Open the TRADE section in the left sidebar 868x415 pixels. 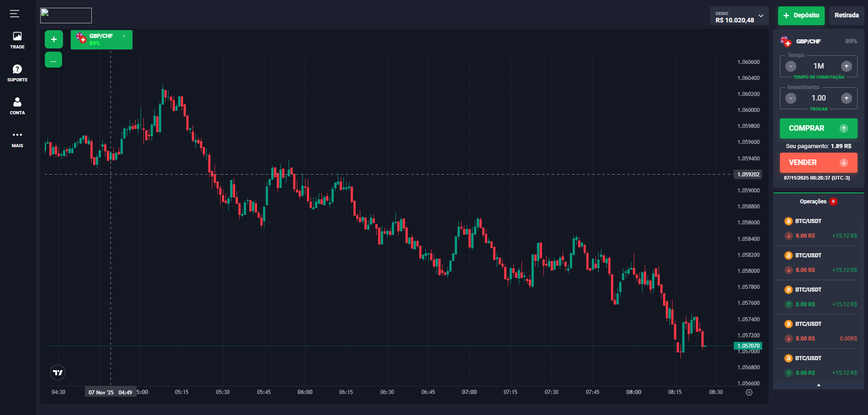click(17, 40)
